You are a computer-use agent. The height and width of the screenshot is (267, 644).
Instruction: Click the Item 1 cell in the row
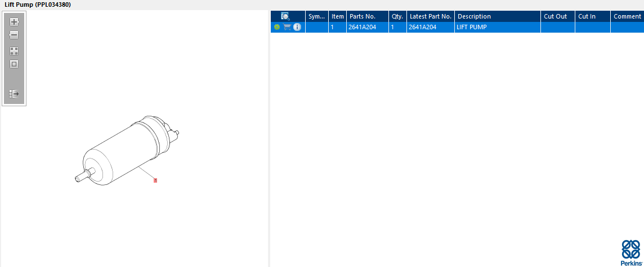click(338, 28)
